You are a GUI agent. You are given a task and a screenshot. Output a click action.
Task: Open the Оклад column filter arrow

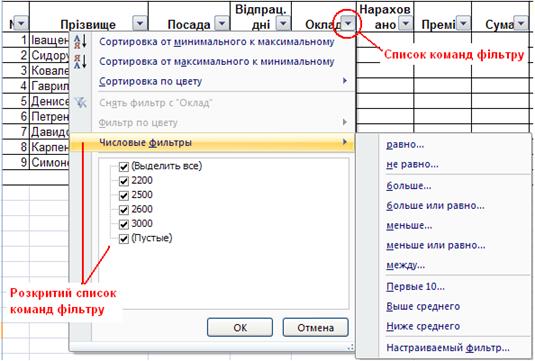(348, 23)
